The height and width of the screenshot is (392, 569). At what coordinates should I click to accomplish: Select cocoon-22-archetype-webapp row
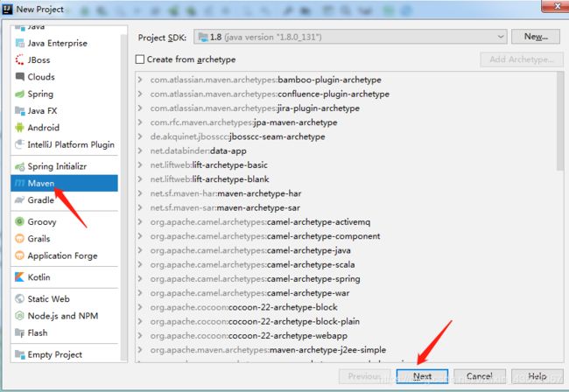[346, 335]
